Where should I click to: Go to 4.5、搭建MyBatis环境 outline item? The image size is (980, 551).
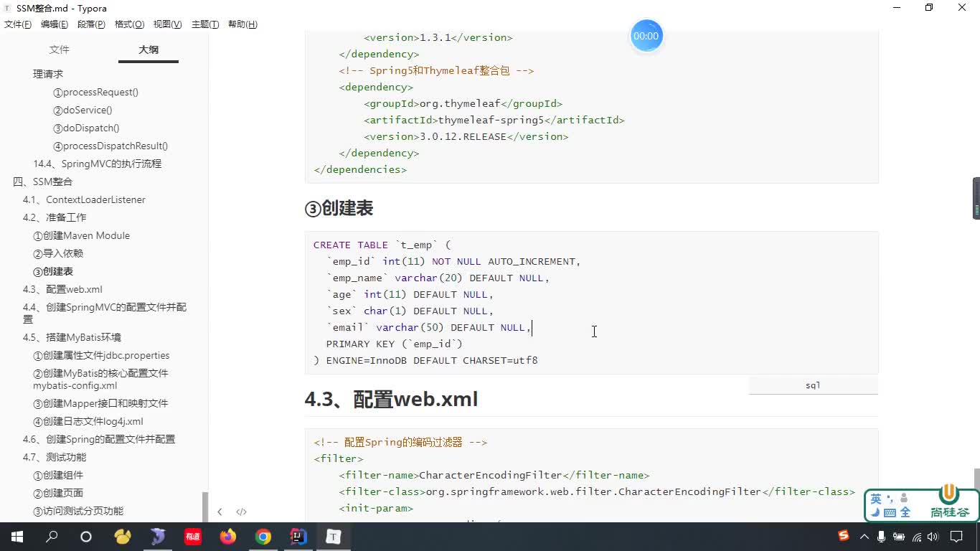(x=72, y=337)
